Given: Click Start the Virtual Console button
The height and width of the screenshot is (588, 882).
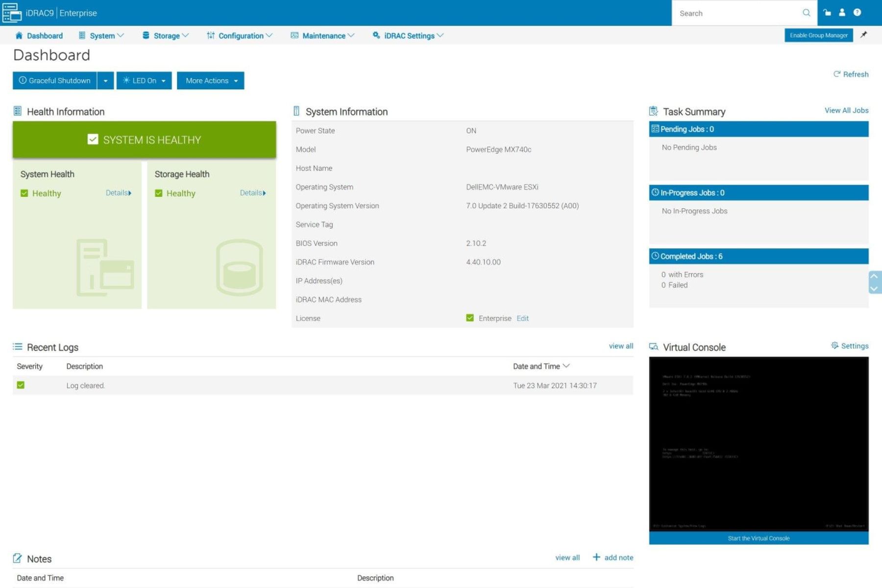Looking at the screenshot, I should point(759,538).
